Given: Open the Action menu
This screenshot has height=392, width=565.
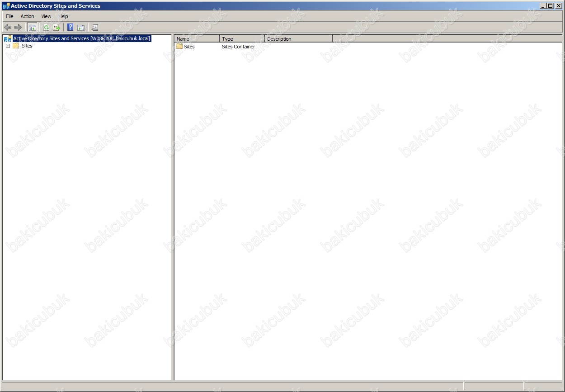Looking at the screenshot, I should 27,16.
